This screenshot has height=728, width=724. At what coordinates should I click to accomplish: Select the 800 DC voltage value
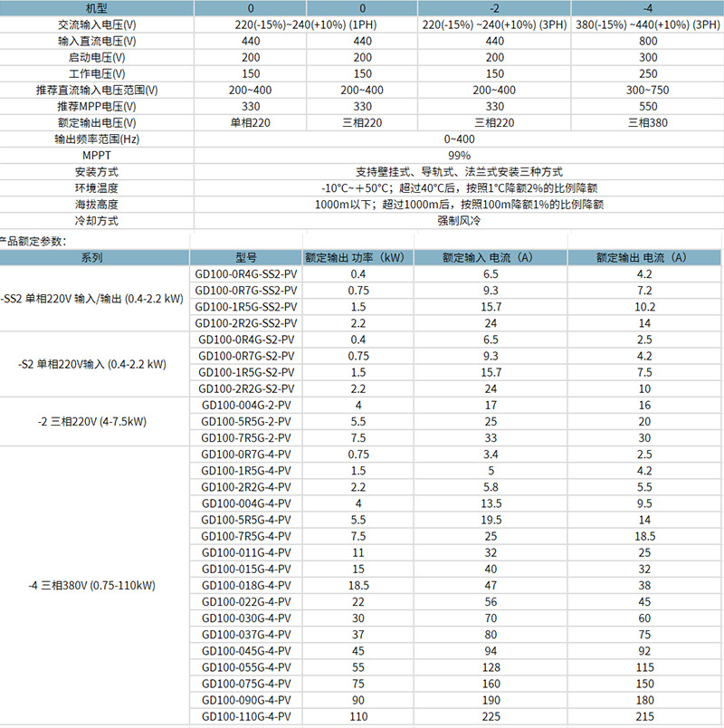[648, 41]
